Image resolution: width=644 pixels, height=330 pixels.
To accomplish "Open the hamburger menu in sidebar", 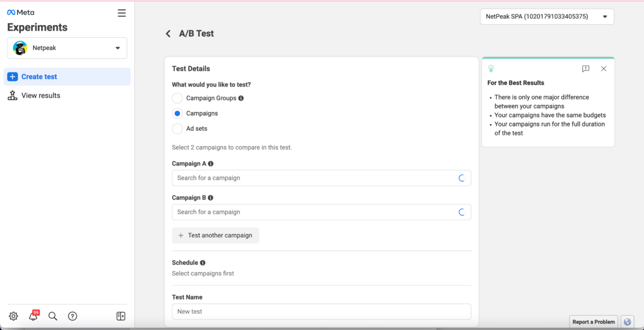I will (122, 13).
